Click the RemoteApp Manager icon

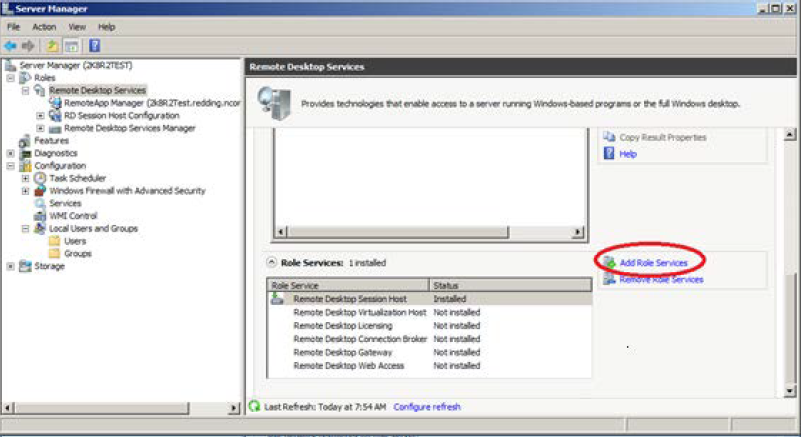(x=55, y=103)
